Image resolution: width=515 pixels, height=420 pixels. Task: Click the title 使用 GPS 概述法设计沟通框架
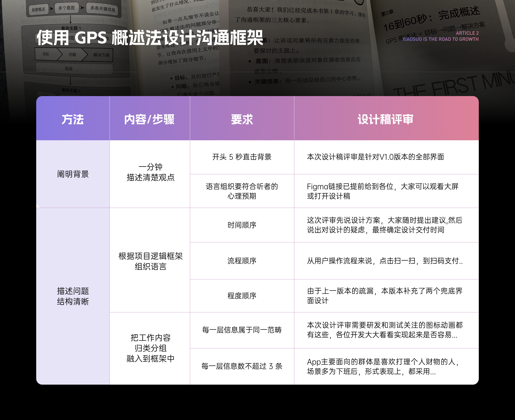pyautogui.click(x=150, y=38)
